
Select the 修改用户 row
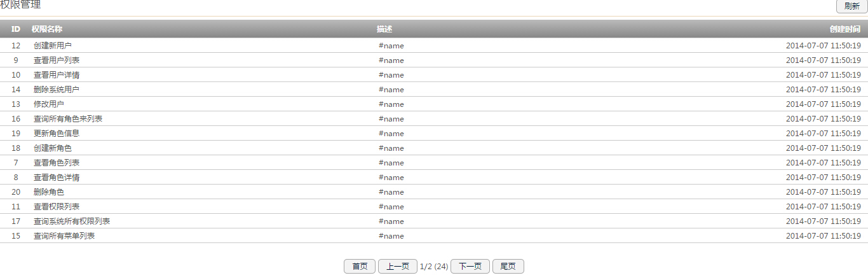(434, 104)
